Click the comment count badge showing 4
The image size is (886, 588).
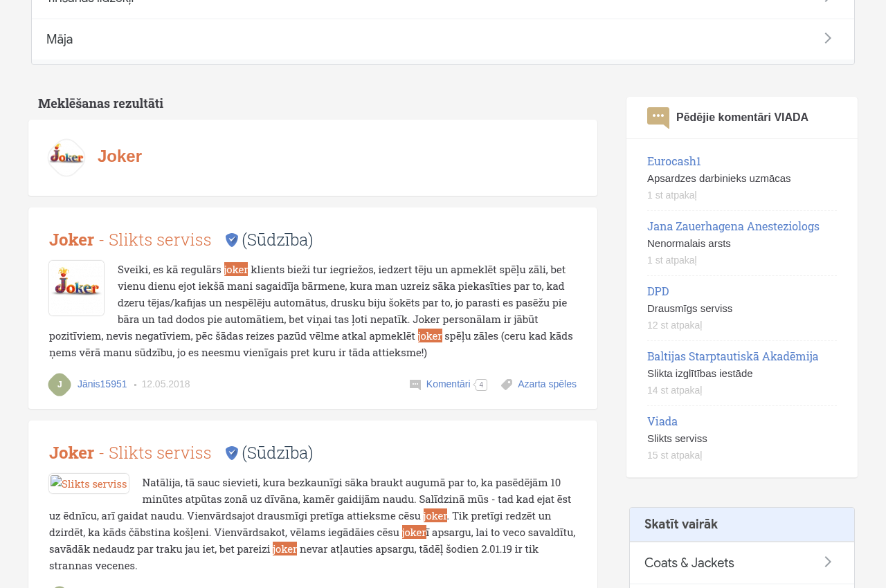click(x=481, y=385)
